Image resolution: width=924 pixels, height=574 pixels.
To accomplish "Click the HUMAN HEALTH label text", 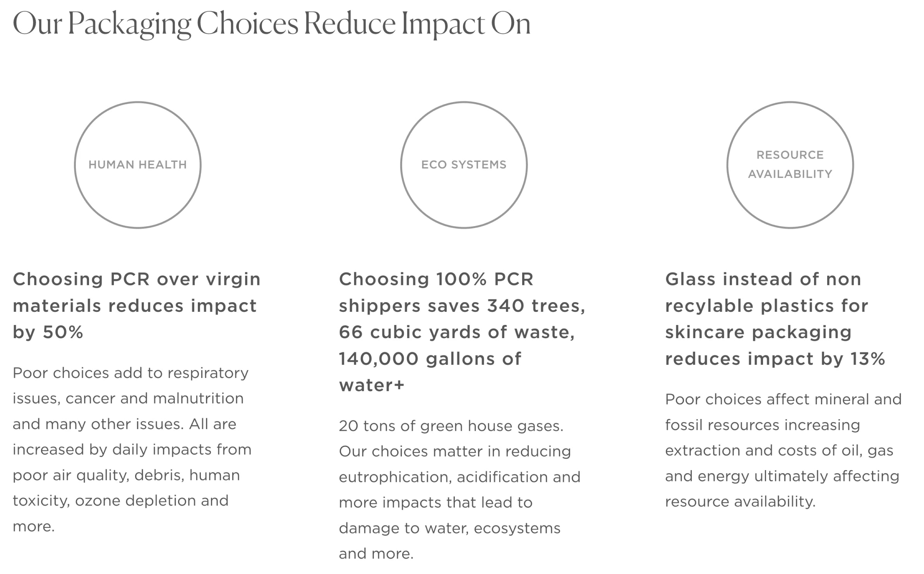I will tap(137, 165).
